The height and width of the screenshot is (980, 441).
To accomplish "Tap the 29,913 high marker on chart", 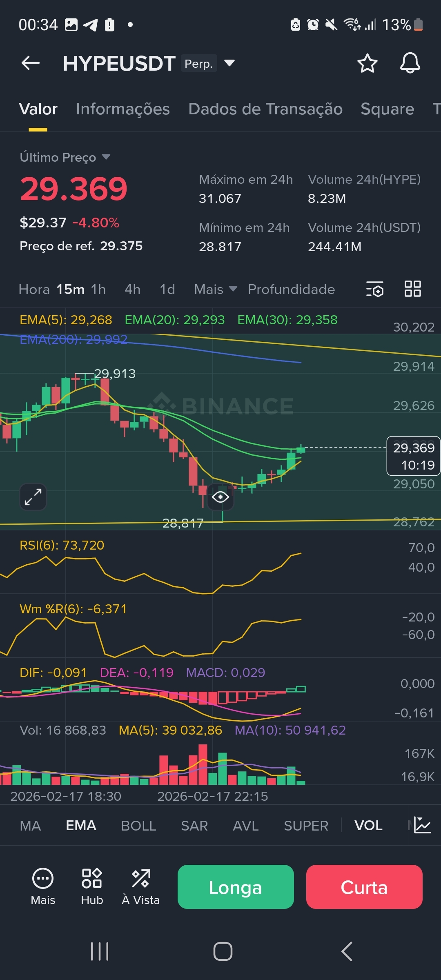I will coord(115,374).
